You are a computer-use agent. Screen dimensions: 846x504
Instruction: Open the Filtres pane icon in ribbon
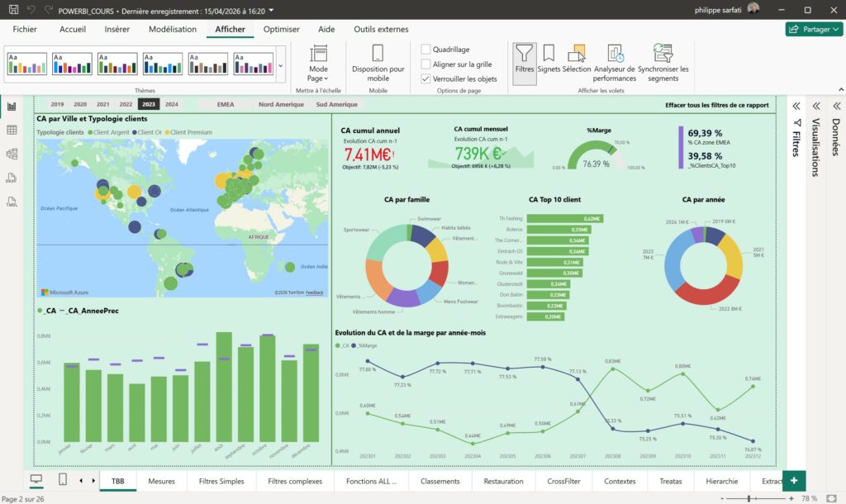point(524,63)
